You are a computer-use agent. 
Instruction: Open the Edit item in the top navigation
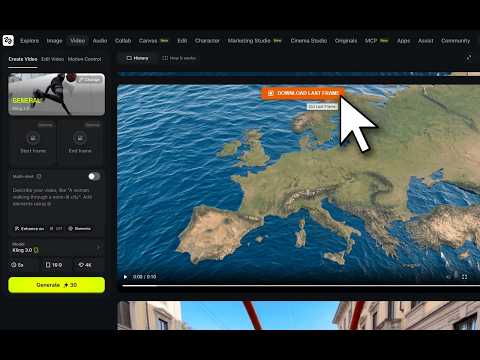click(x=182, y=41)
